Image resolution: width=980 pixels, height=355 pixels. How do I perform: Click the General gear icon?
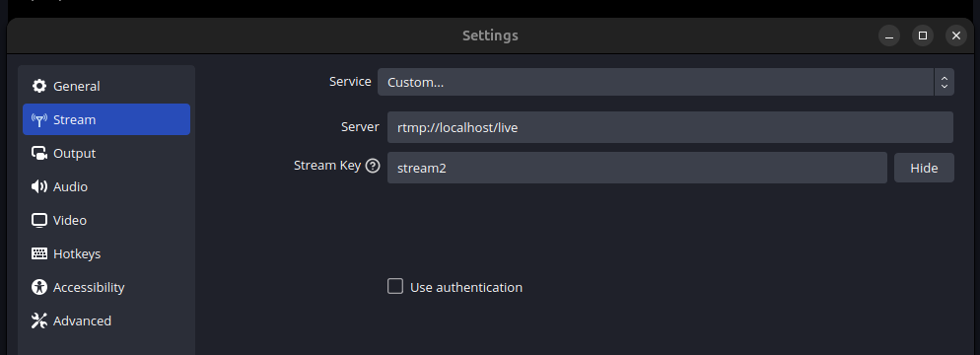point(39,86)
